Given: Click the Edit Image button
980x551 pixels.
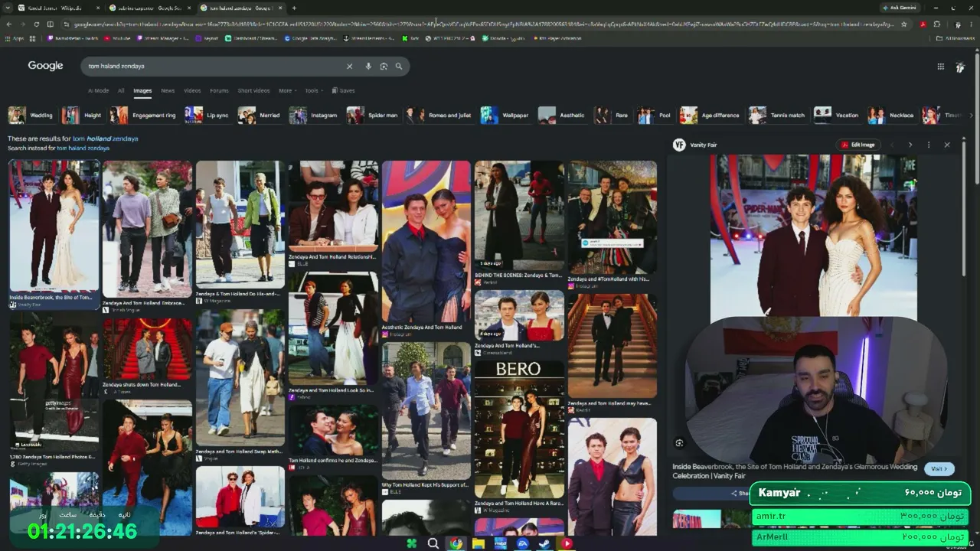Looking at the screenshot, I should pos(858,145).
